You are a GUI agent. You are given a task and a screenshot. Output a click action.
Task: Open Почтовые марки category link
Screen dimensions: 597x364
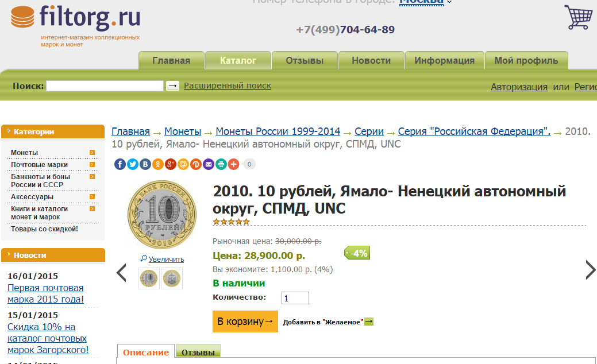point(39,165)
